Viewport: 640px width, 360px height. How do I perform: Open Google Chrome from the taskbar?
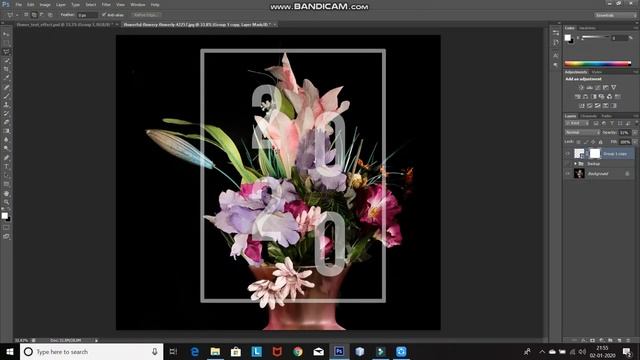(298, 351)
